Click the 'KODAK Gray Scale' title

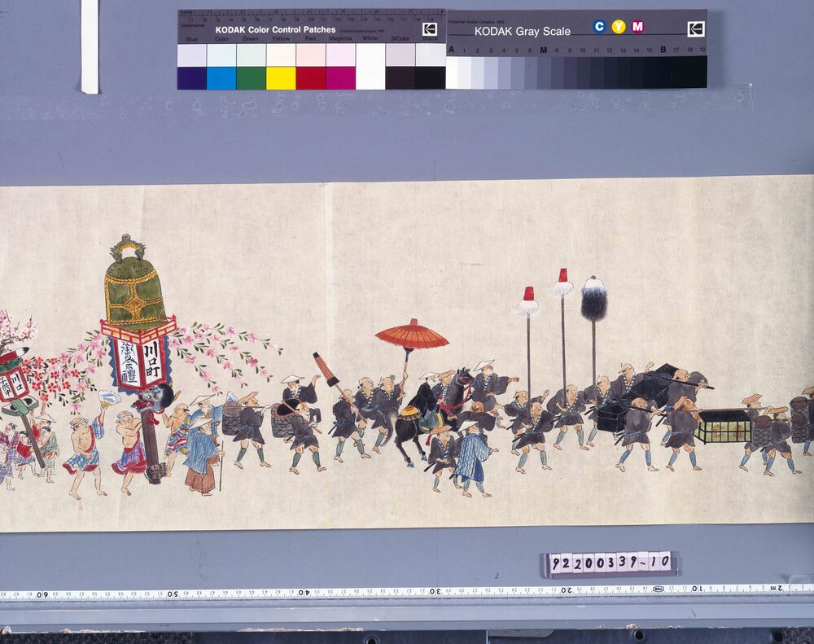[x=523, y=32]
